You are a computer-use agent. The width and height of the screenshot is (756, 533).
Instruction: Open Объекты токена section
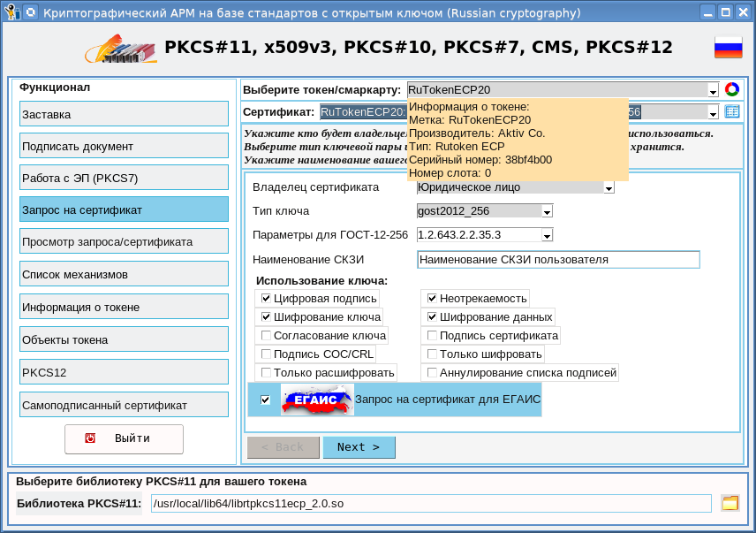pos(124,339)
